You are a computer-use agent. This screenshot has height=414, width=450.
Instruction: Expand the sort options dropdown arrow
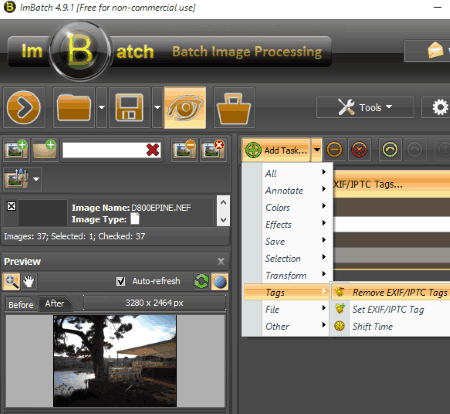(x=36, y=179)
